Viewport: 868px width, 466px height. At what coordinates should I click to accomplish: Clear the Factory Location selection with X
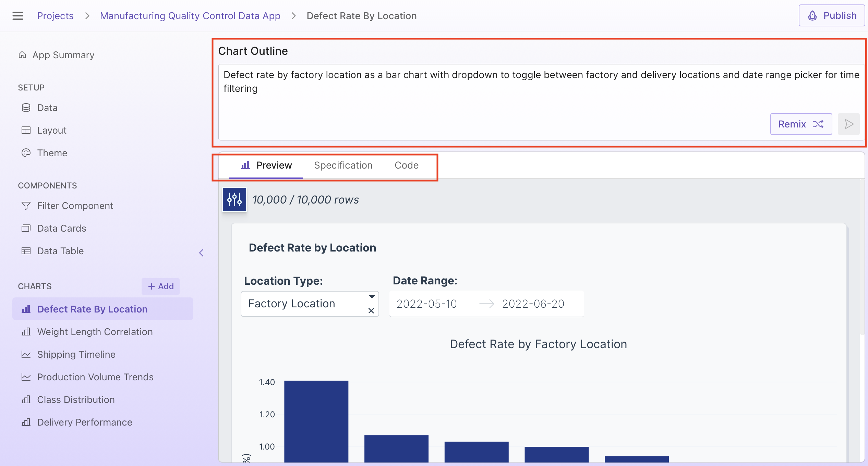click(371, 311)
